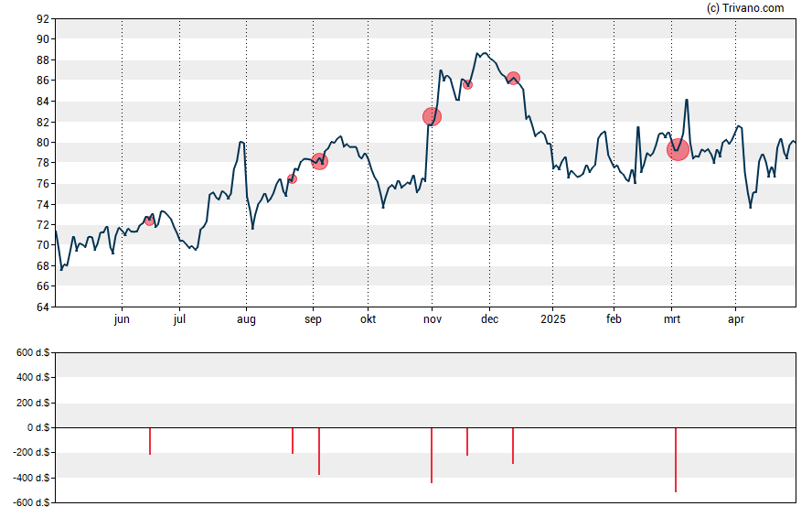
Task: Click the red marker in mid-December
Action: pos(513,78)
